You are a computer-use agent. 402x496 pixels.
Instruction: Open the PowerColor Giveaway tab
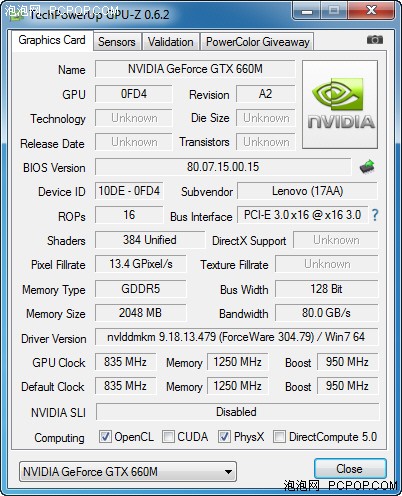click(258, 42)
